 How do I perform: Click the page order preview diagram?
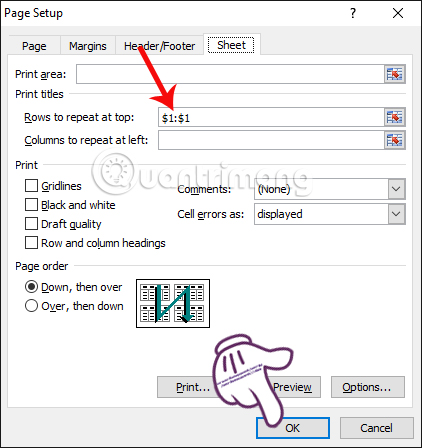coord(173,303)
